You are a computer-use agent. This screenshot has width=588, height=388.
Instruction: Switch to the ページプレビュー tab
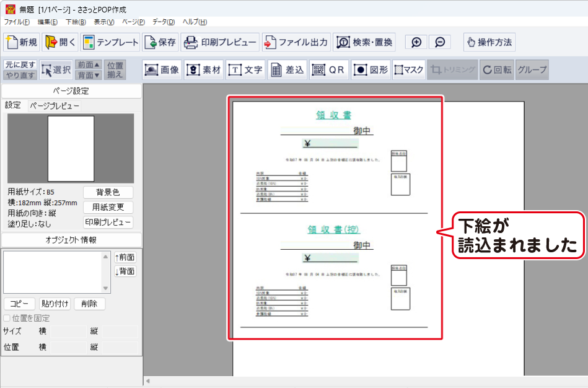point(55,106)
